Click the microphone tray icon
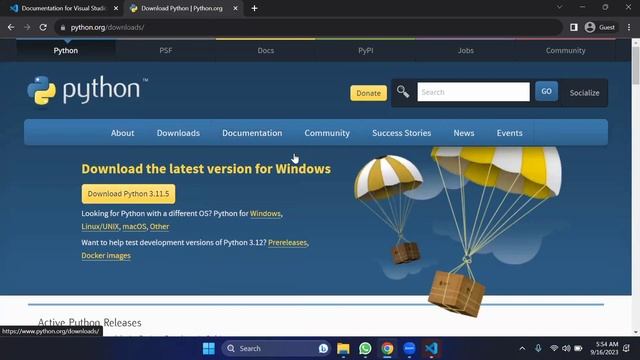This screenshot has width=640, height=360. (538, 348)
